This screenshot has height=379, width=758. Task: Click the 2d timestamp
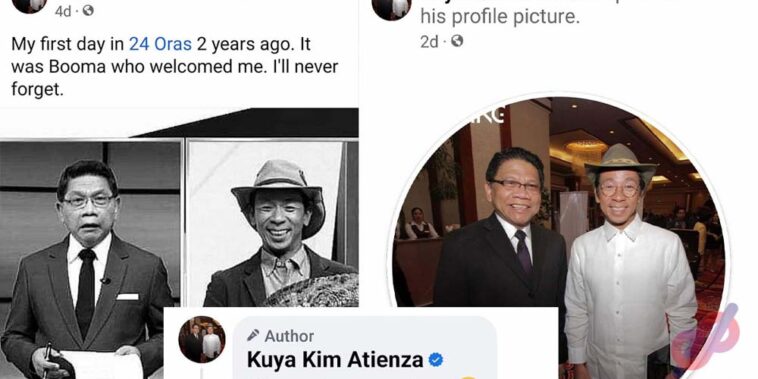429,42
